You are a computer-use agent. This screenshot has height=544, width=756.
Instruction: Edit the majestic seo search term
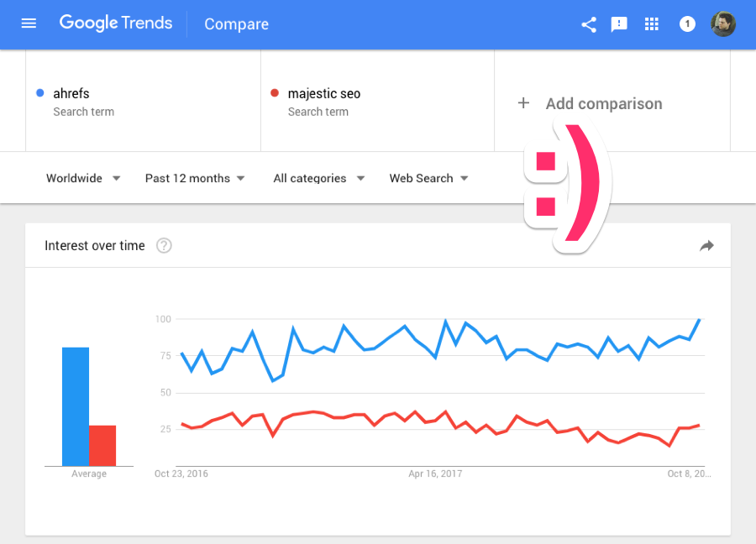pyautogui.click(x=324, y=94)
